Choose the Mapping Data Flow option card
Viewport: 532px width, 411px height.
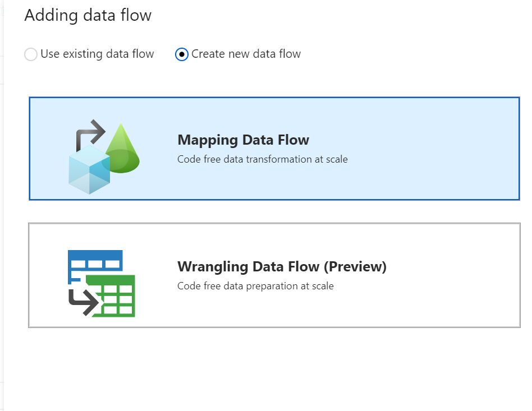coord(274,147)
